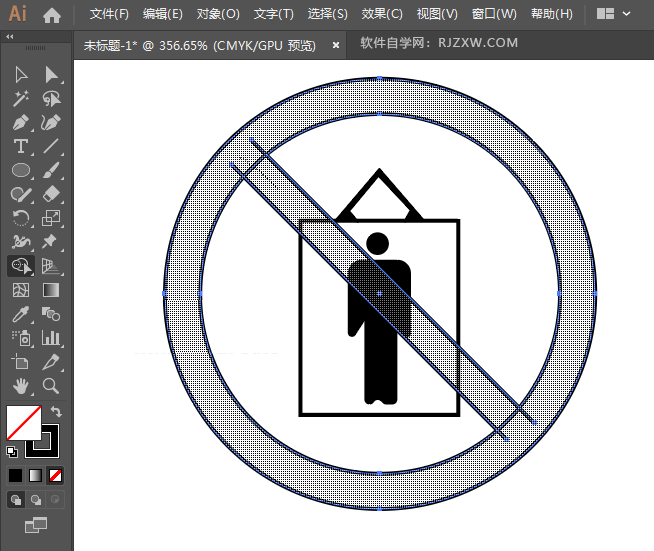The height and width of the screenshot is (551, 654).
Task: Enable Draw Normal mode
Action: click(x=16, y=499)
